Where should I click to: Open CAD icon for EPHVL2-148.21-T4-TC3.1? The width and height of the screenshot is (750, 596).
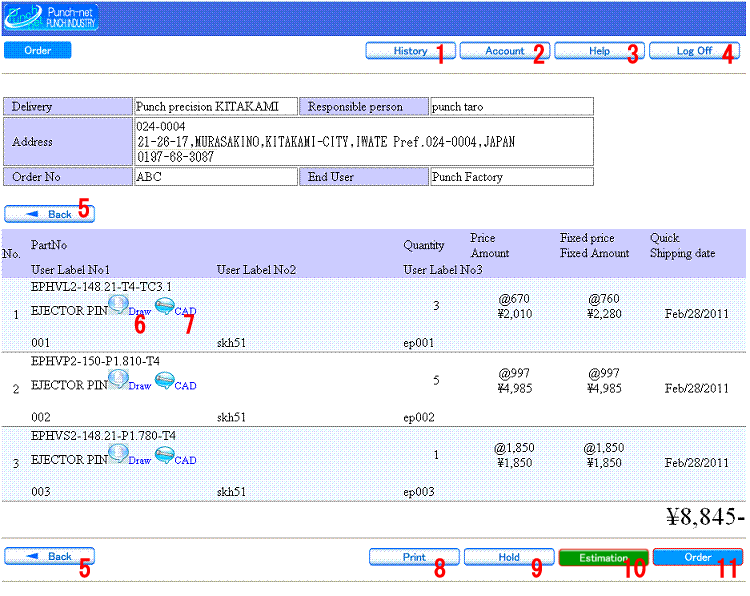pos(165,306)
